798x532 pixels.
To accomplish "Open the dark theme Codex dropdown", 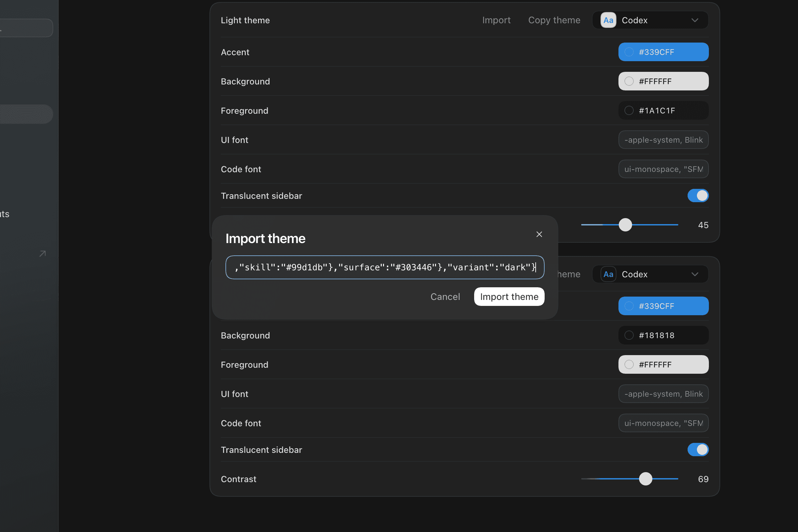I will [x=650, y=274].
